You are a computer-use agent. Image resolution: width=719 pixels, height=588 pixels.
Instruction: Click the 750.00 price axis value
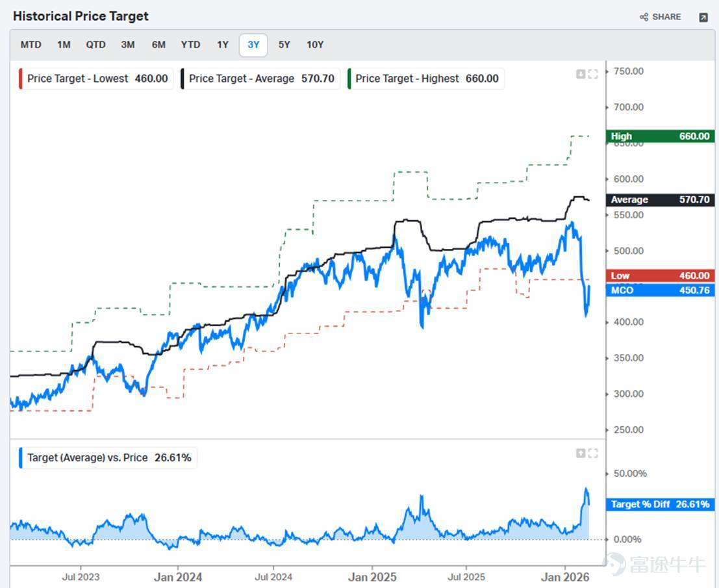click(x=629, y=71)
